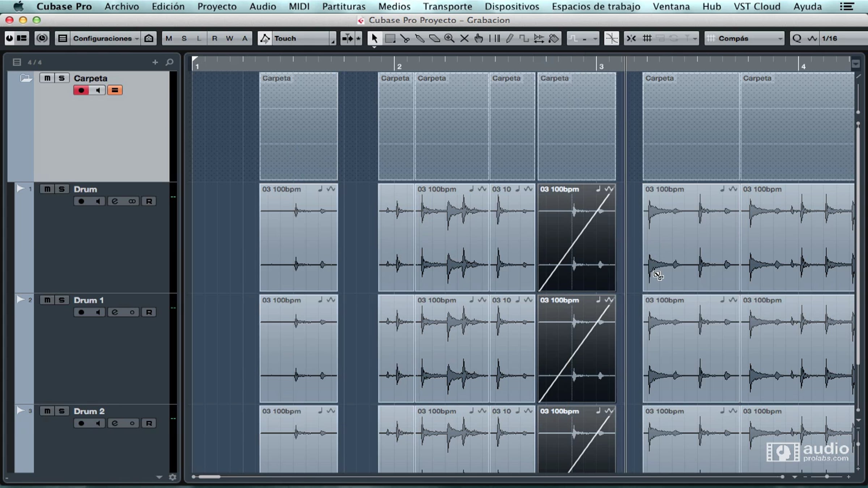Select the Eraser tool
The width and height of the screenshot is (868, 488).
[x=434, y=38]
